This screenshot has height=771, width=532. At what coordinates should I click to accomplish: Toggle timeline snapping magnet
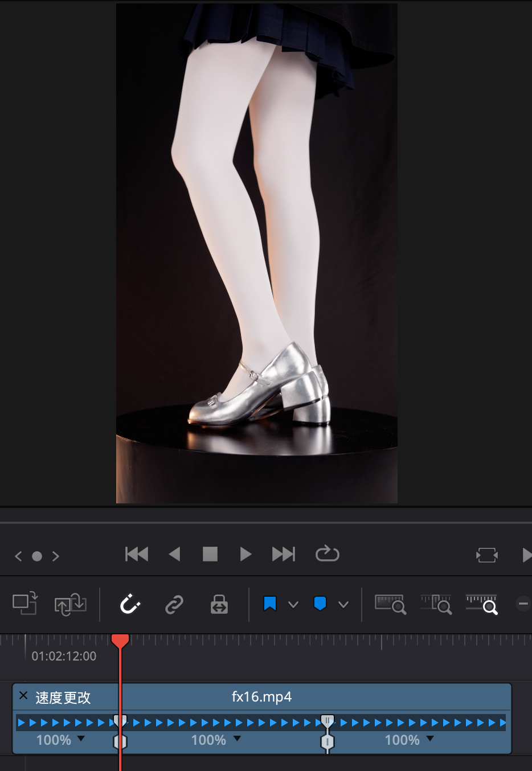point(130,604)
